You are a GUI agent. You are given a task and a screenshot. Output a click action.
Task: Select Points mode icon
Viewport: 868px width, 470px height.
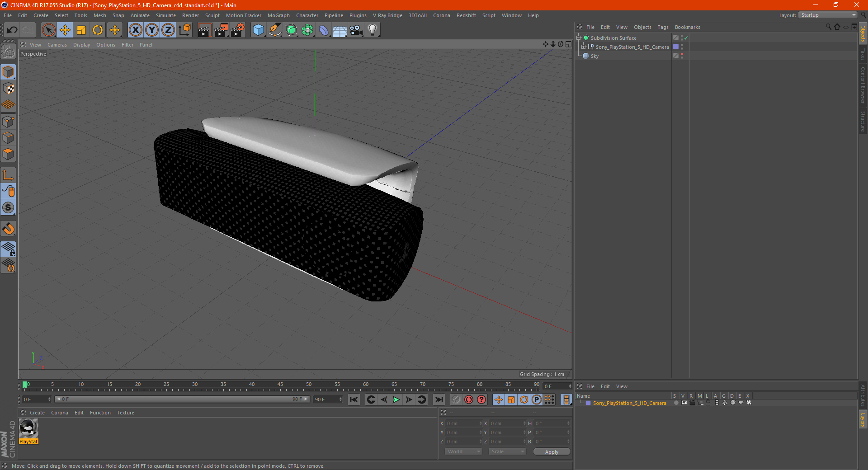click(x=8, y=122)
